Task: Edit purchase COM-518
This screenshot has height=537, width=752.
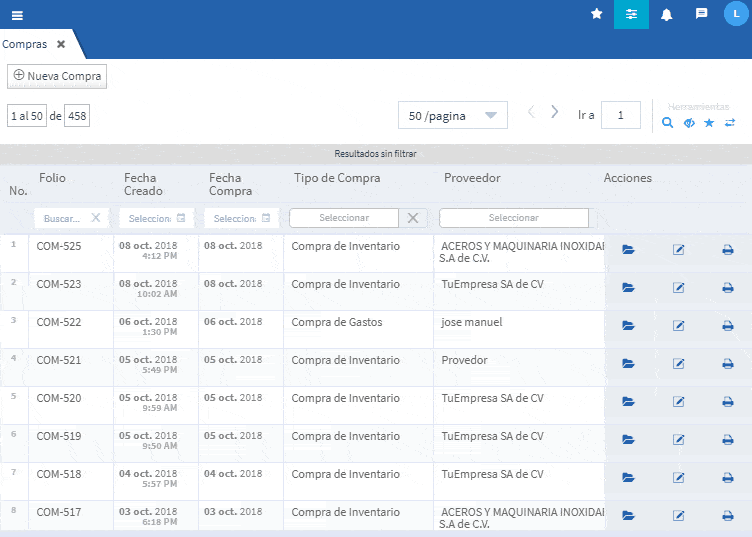Action: [678, 477]
